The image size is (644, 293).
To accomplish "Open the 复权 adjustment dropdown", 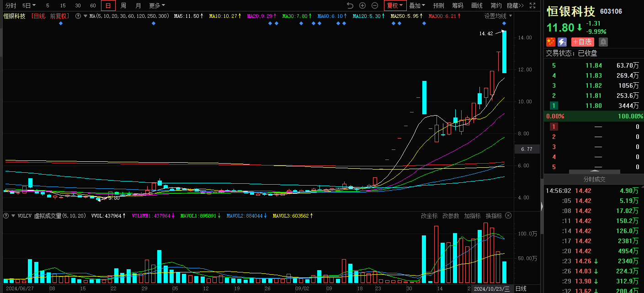I will [x=395, y=5].
